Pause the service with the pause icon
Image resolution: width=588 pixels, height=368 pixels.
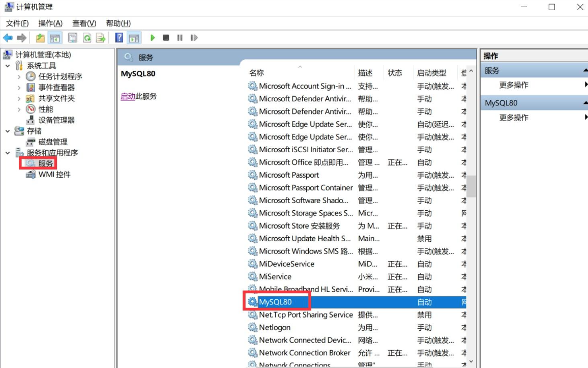(180, 38)
